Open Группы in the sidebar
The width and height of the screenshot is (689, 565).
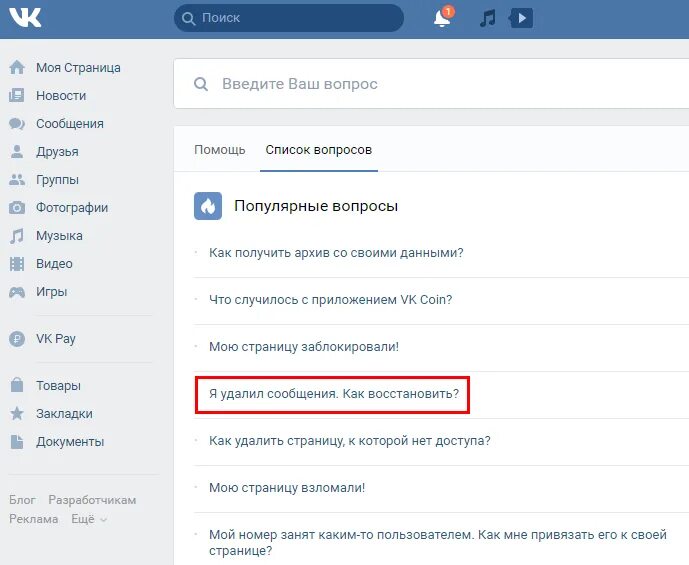[57, 180]
